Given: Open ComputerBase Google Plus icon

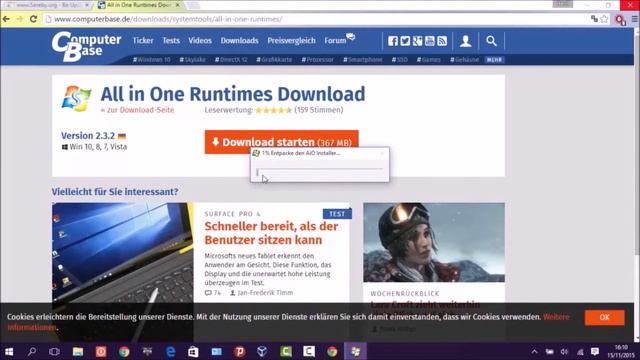Looking at the screenshot, I should 417,41.
